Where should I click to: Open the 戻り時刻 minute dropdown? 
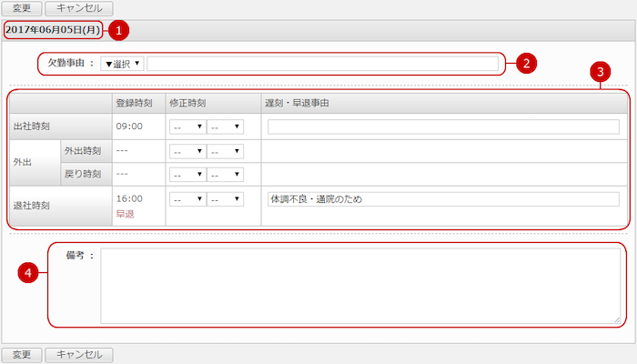point(225,174)
